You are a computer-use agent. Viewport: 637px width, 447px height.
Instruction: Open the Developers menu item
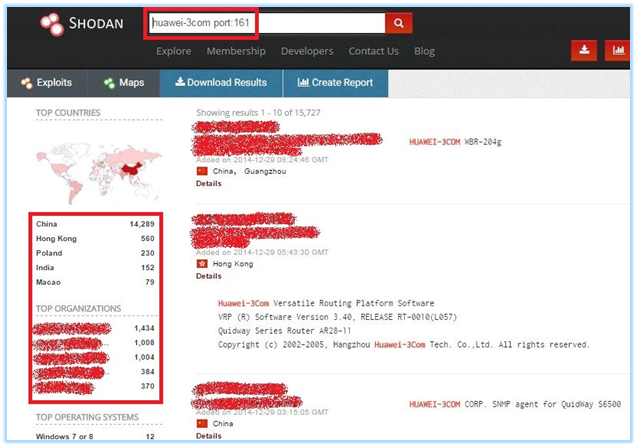[x=307, y=51]
